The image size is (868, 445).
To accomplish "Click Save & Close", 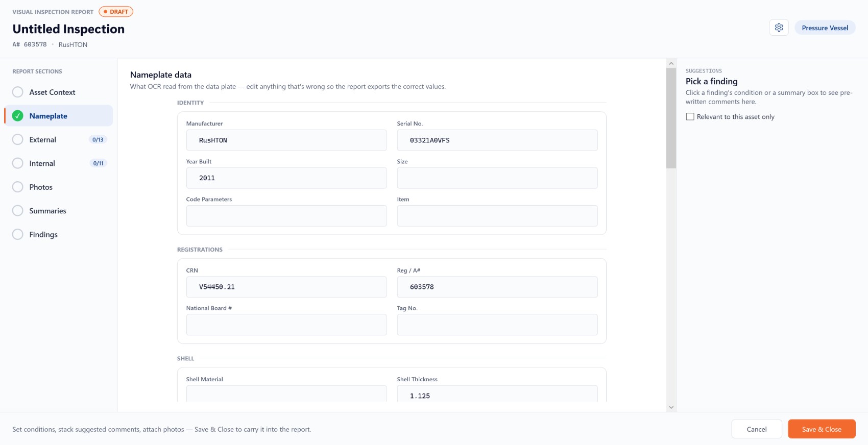I will (x=822, y=429).
